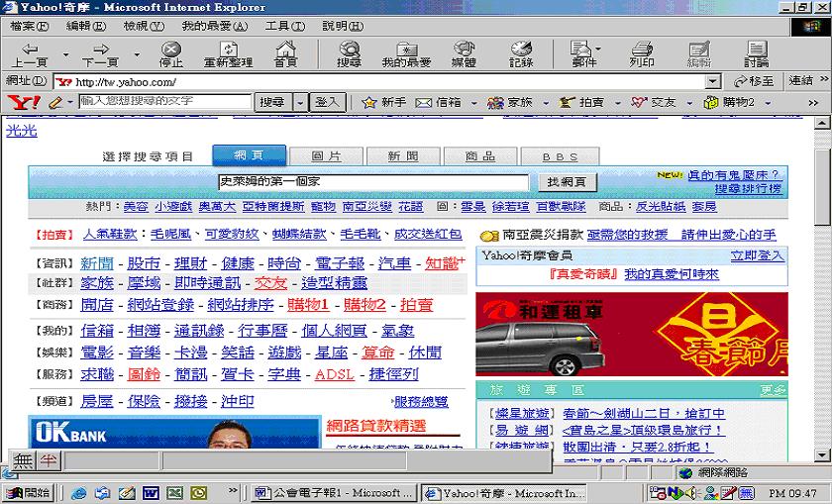The image size is (832, 504).
Task: Print the page with 列印
Action: (642, 54)
